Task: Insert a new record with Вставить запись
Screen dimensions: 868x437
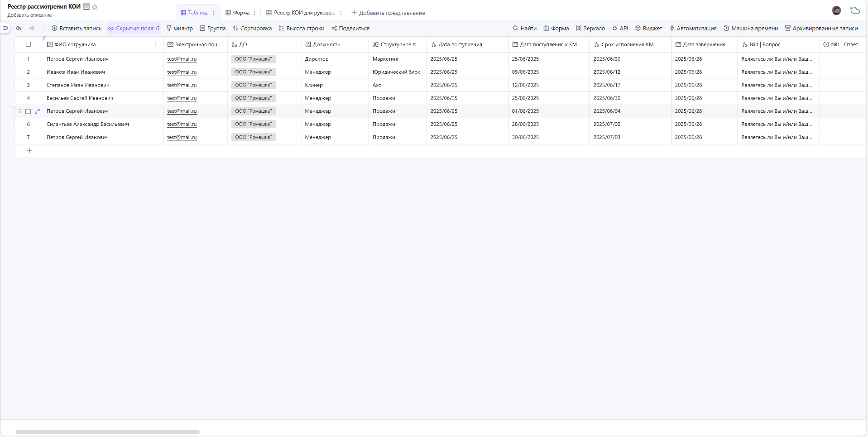Action: [77, 28]
